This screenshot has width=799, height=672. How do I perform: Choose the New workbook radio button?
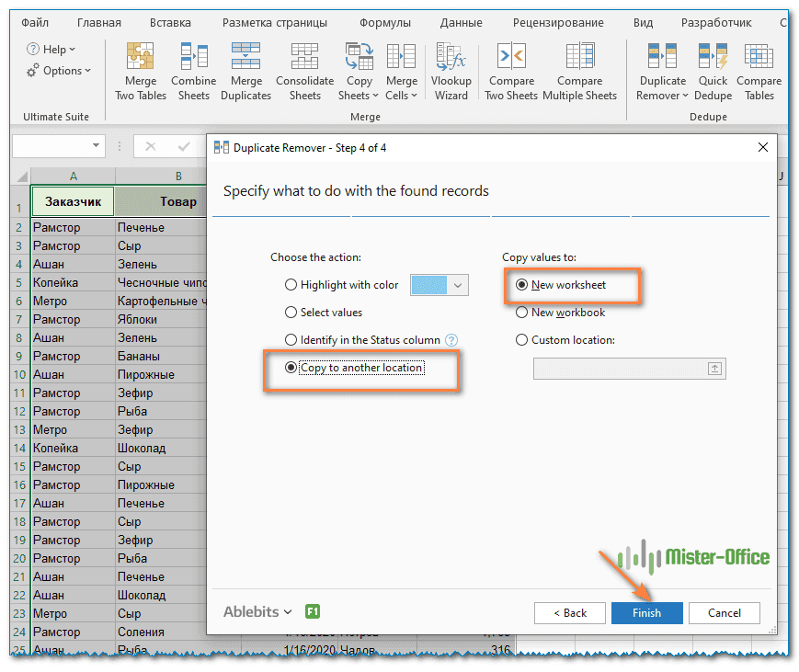(x=522, y=313)
